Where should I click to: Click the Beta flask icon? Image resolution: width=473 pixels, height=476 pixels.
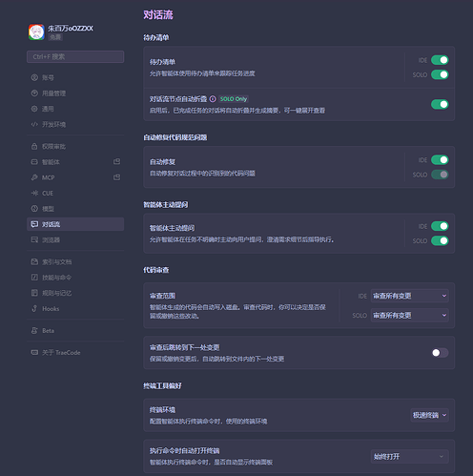pyautogui.click(x=34, y=331)
